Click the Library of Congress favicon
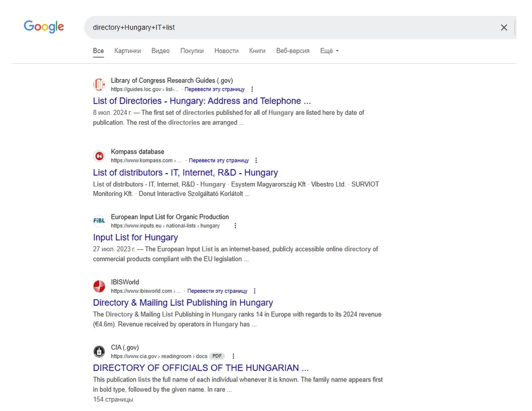 point(99,84)
